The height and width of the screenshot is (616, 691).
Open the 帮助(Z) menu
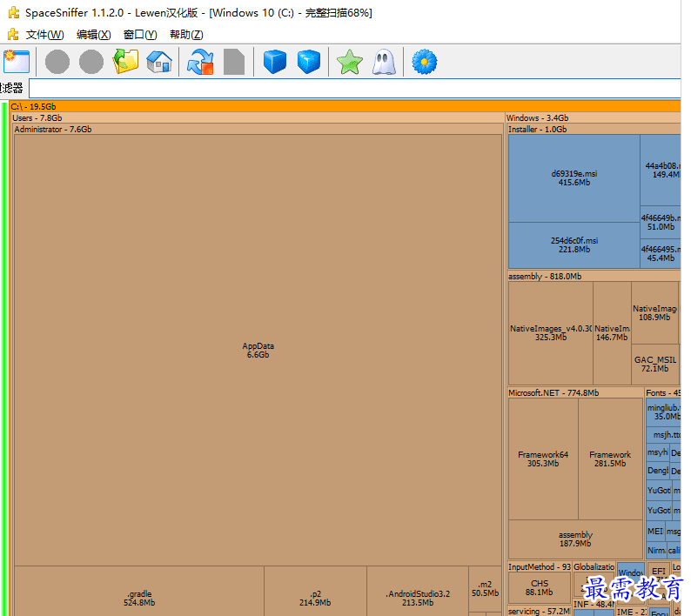(186, 35)
